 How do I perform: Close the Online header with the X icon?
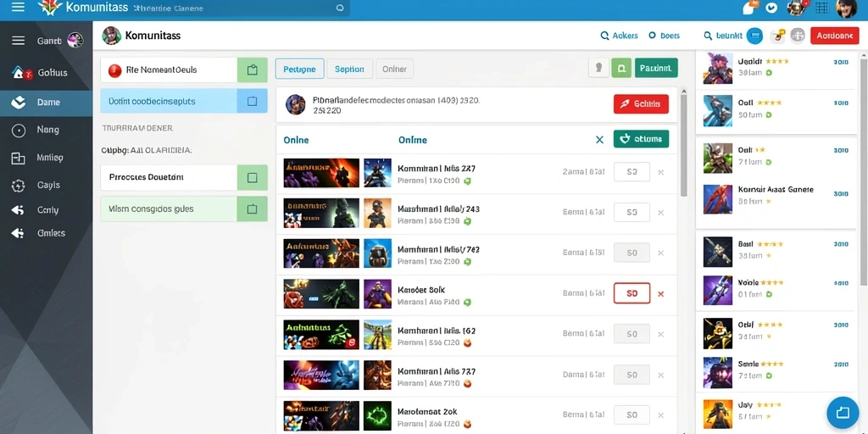[x=599, y=140]
